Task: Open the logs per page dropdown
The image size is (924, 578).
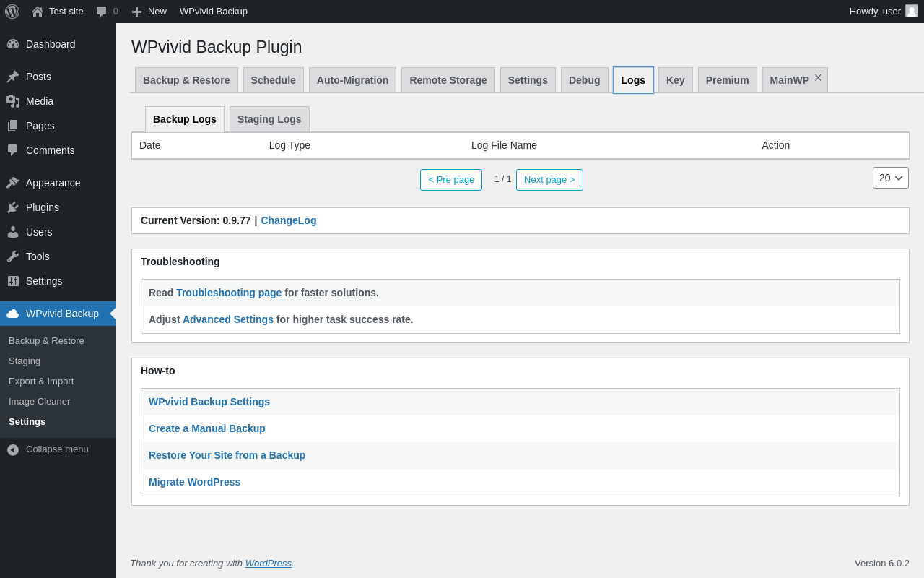Action: click(x=890, y=178)
